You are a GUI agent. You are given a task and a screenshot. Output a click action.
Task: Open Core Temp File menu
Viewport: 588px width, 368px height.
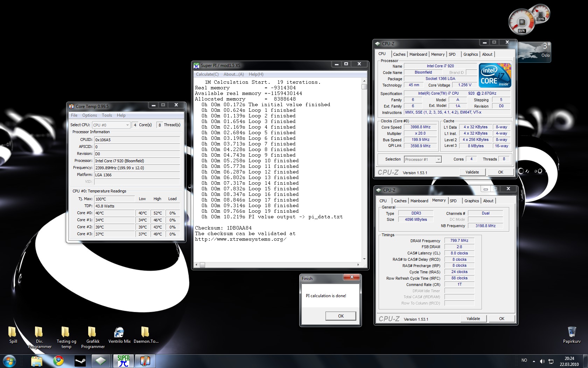74,115
